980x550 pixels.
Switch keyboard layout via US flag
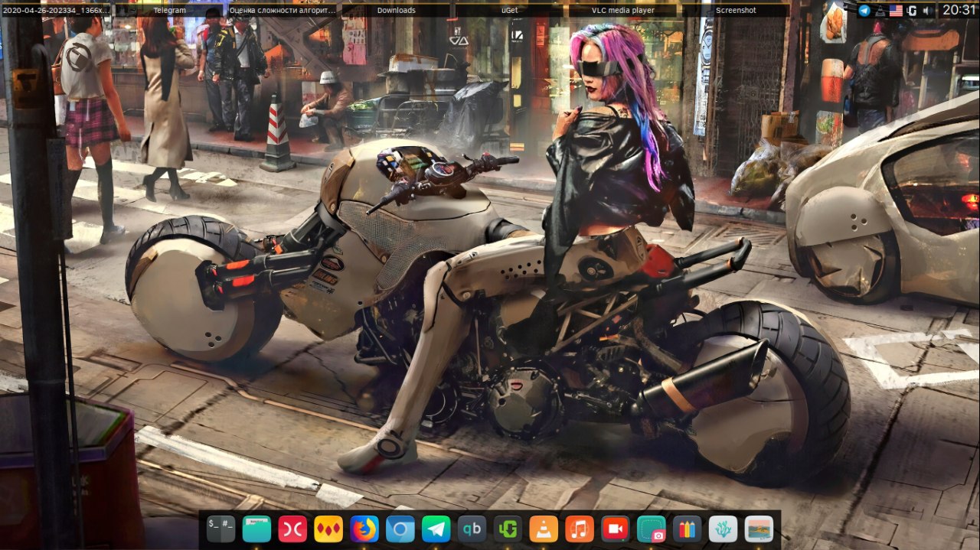(x=896, y=10)
